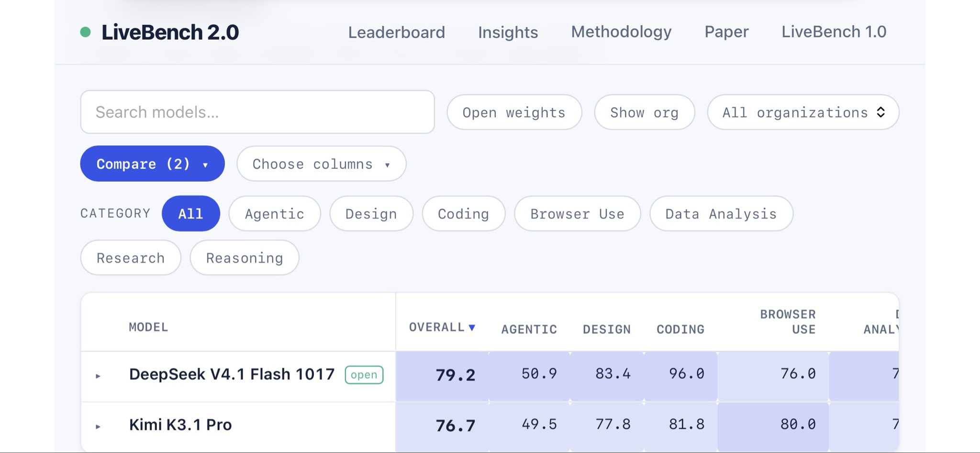This screenshot has width=980, height=453.
Task: Filter by the Agentic category
Action: click(274, 213)
